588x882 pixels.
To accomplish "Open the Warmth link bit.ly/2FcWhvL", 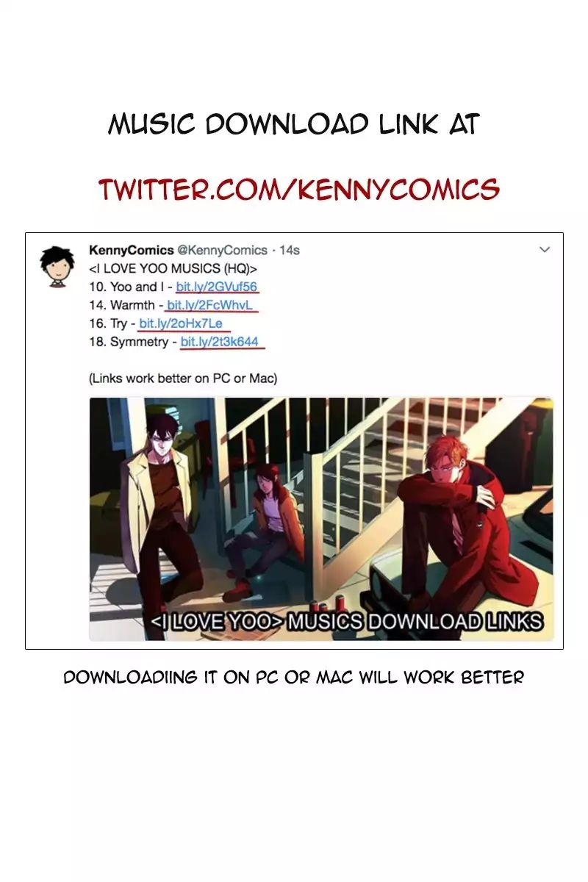I will [212, 305].
